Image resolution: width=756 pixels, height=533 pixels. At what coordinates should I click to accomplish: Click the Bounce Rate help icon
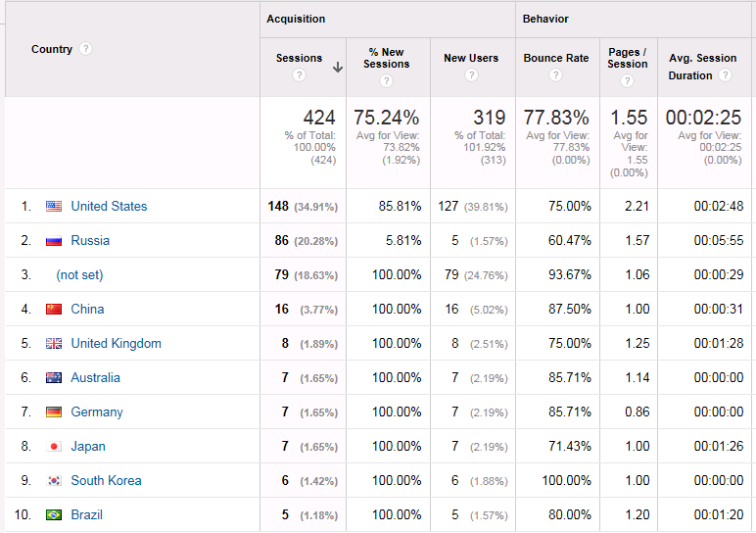556,75
